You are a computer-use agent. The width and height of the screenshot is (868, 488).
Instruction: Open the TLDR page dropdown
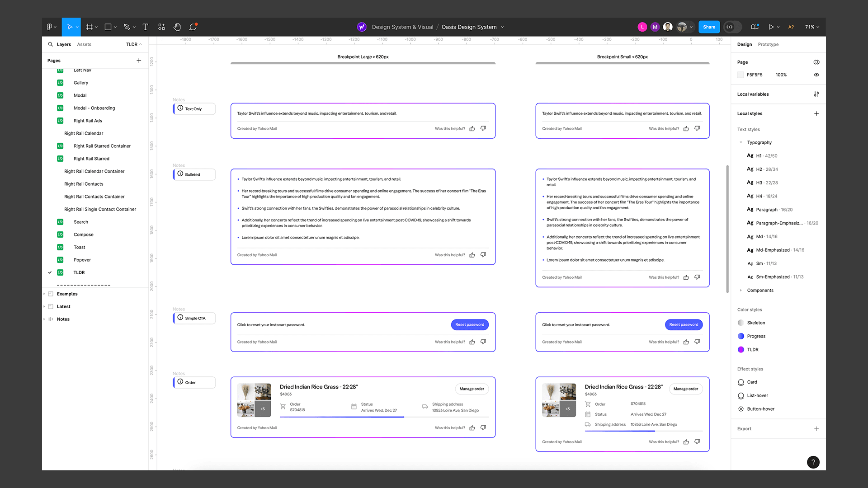pyautogui.click(x=134, y=44)
